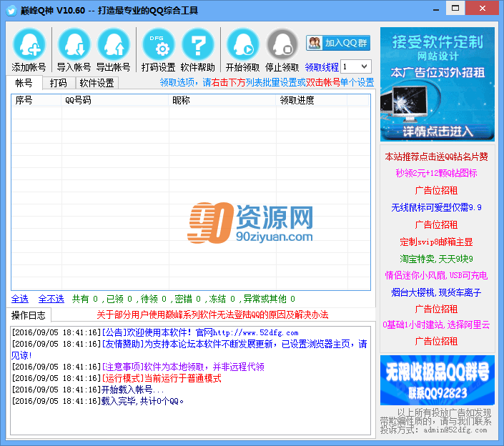
Task: Click the 0基础1小时建站,选择阿里云 link
Action: [x=437, y=325]
